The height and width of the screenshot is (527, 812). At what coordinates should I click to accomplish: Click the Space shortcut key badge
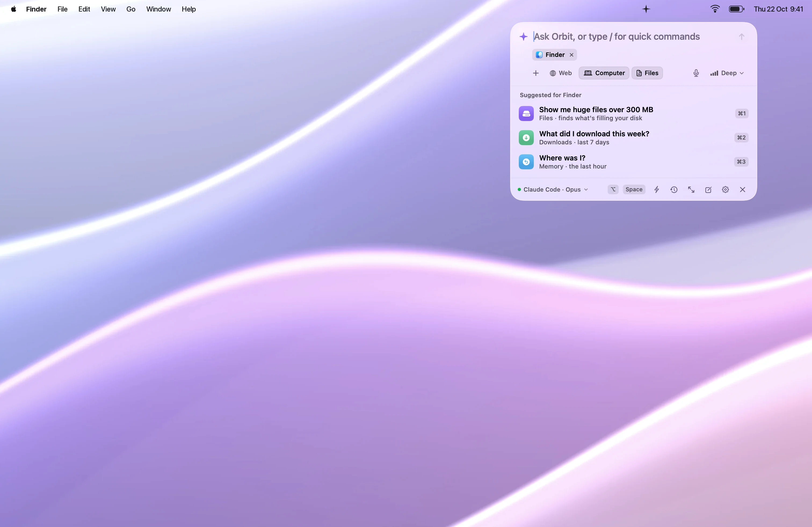tap(634, 189)
